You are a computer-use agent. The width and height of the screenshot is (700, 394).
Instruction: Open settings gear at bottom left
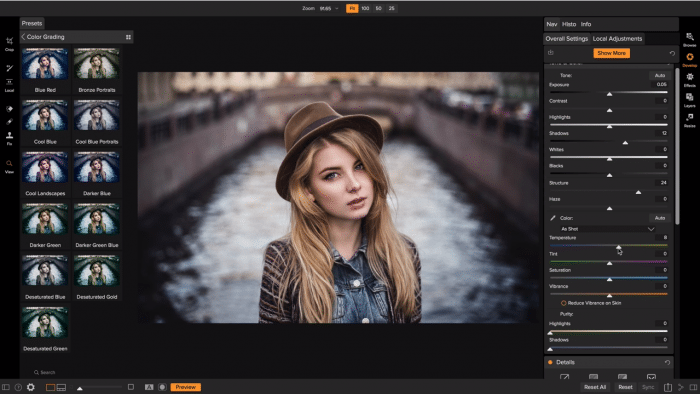(x=31, y=387)
